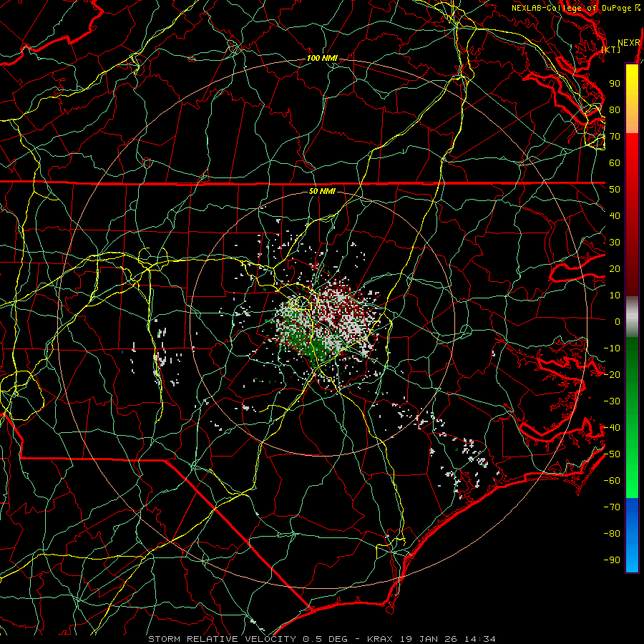This screenshot has width=644, height=644.
Task: Click the "14:34" time stamp
Action: point(480,639)
